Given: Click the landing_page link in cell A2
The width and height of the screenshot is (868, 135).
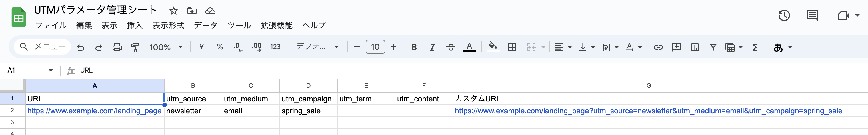Looking at the screenshot, I should pyautogui.click(x=94, y=111).
